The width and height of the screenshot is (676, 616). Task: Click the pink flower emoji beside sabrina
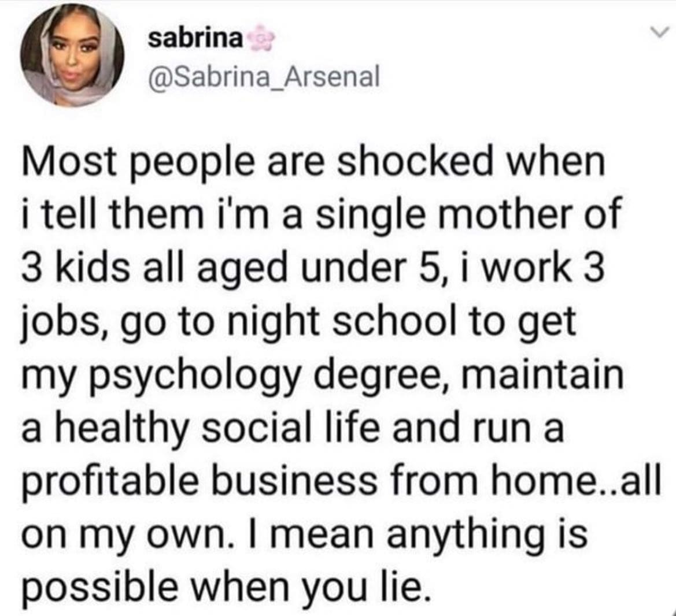(x=257, y=39)
